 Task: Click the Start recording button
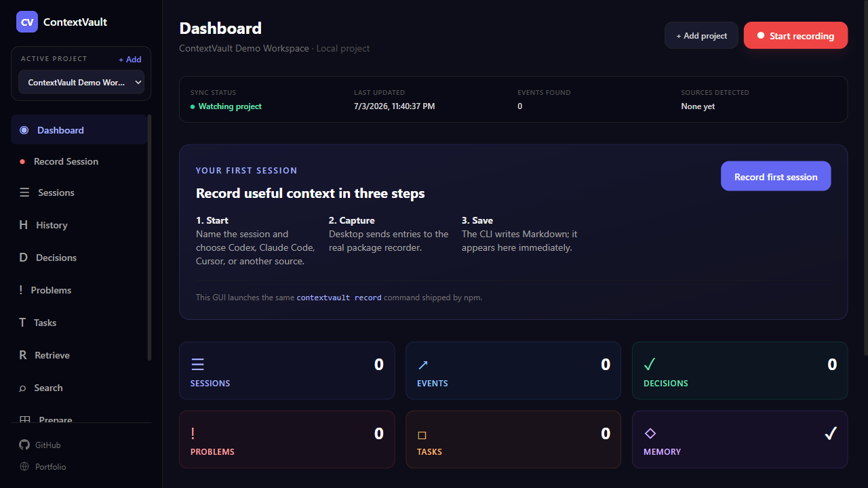[795, 35]
